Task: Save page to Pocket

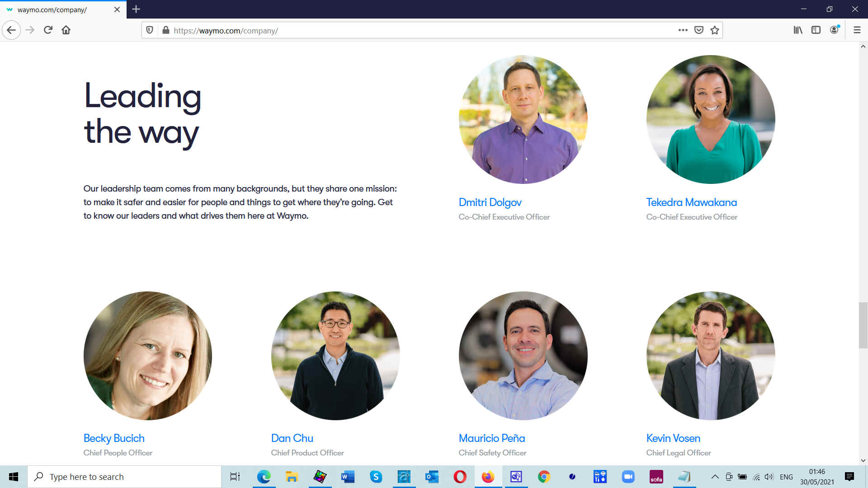Action: (699, 30)
